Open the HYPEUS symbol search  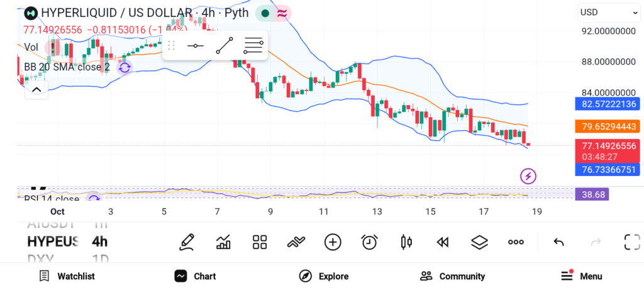point(53,242)
